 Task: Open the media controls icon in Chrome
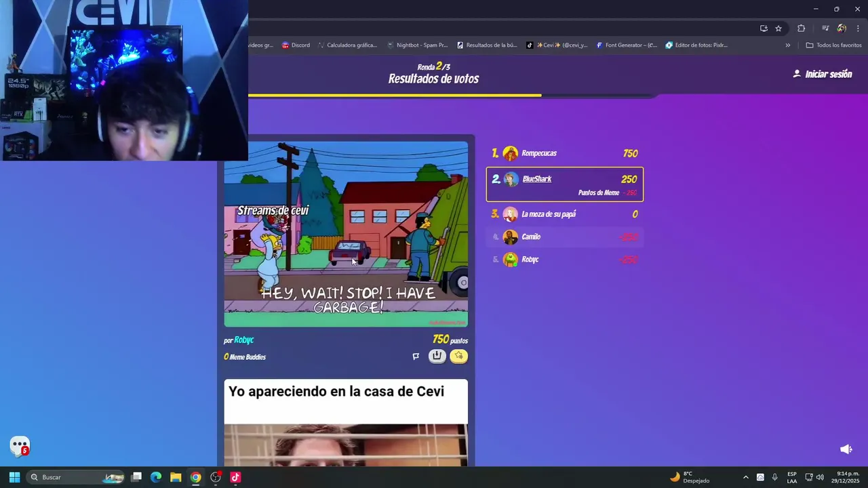[825, 28]
